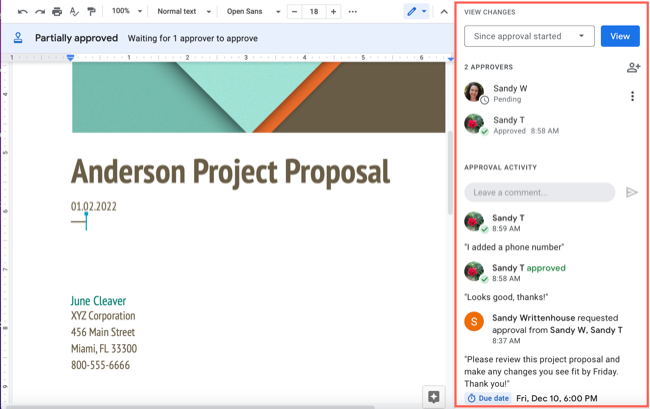Send the comment with arrow icon
The image size is (650, 409).
click(631, 192)
